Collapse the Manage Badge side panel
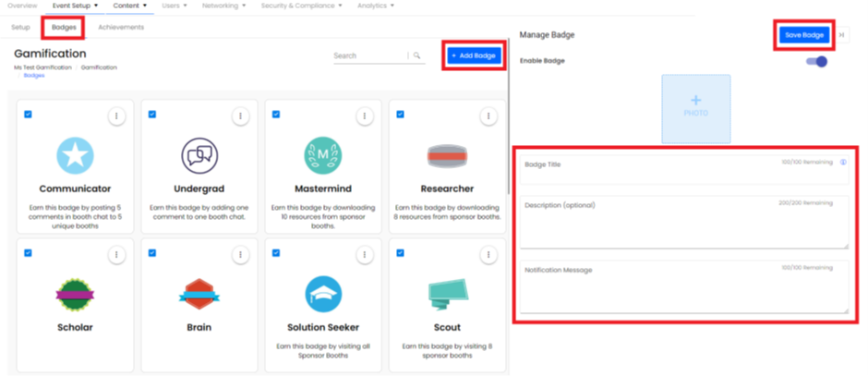The height and width of the screenshot is (376, 868). 854,34
